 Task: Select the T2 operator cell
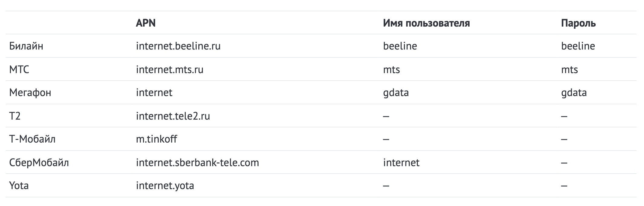[x=15, y=116]
